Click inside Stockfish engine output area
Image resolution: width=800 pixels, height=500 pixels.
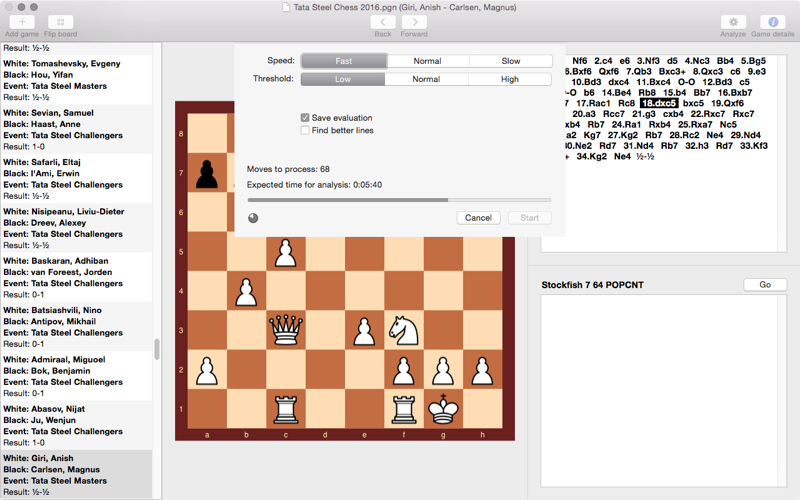[x=659, y=391]
